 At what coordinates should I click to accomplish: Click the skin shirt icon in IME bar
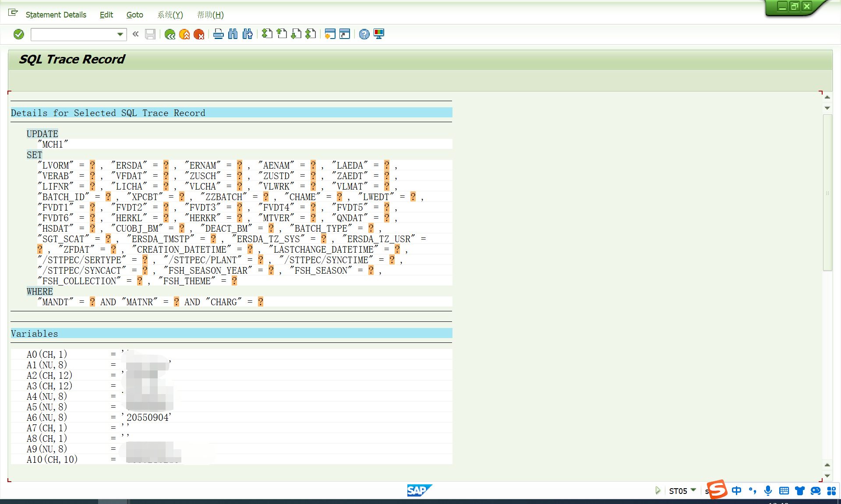tap(800, 491)
